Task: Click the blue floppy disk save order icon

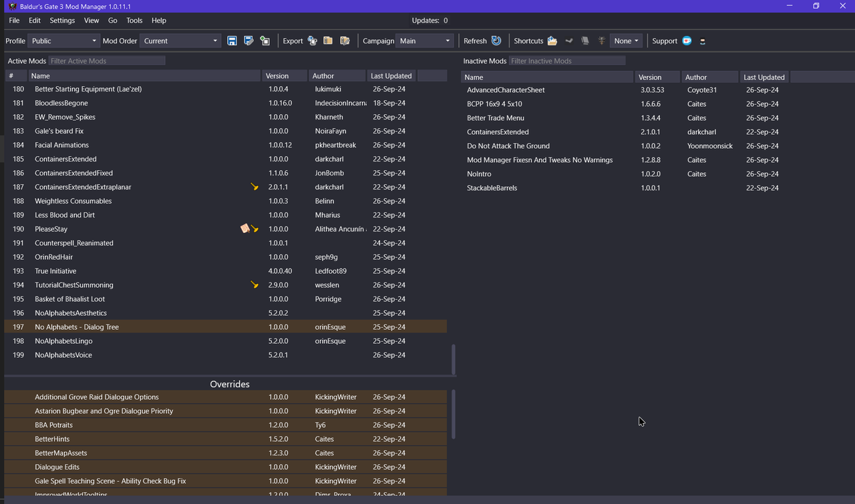Action: pyautogui.click(x=232, y=41)
